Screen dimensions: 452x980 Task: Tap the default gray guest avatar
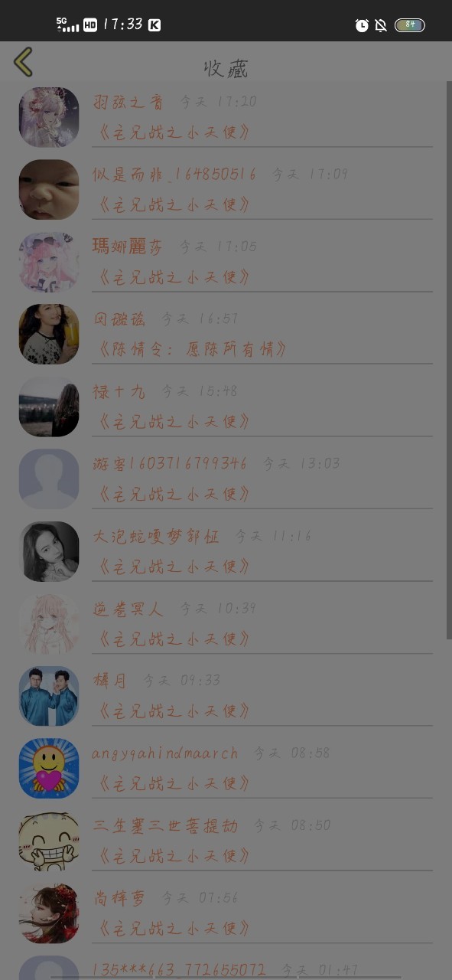(49, 479)
